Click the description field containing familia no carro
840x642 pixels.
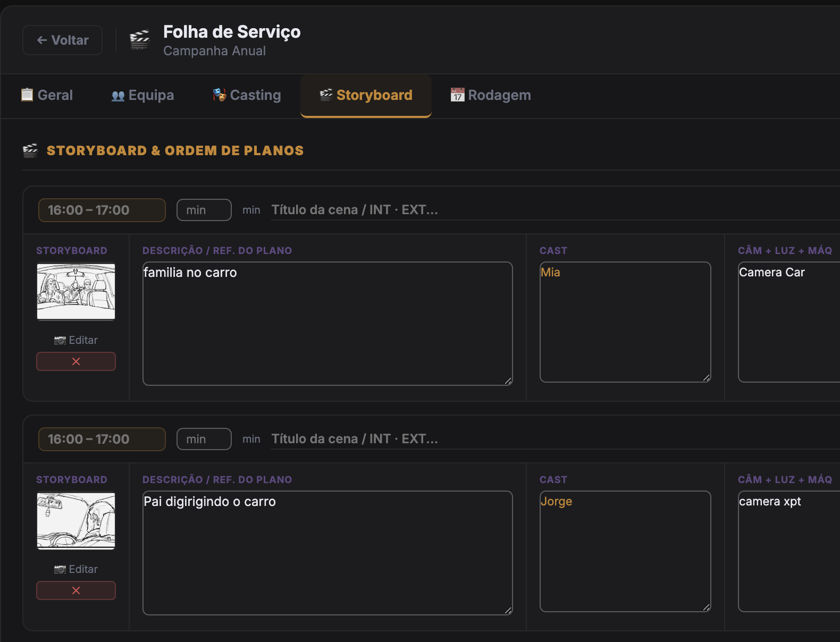click(327, 324)
